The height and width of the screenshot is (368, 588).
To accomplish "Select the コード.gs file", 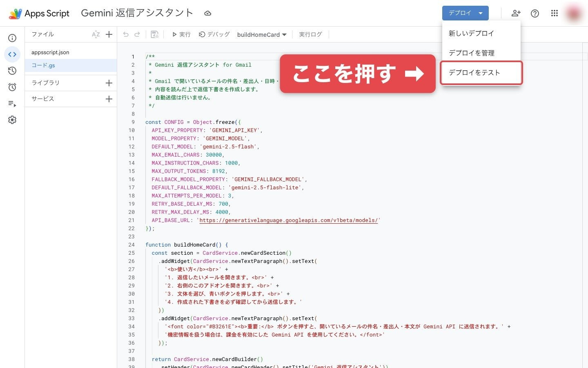I will pyautogui.click(x=71, y=65).
